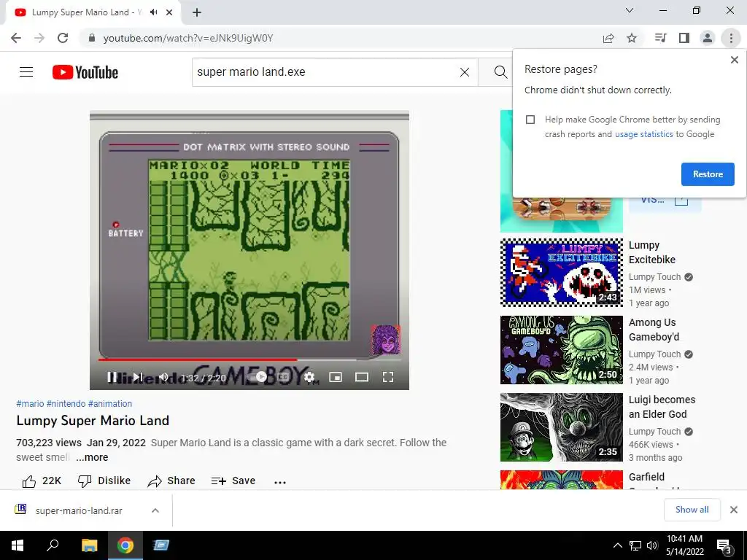747x560 pixels.
Task: Toggle the autoplay switch
Action: click(258, 377)
